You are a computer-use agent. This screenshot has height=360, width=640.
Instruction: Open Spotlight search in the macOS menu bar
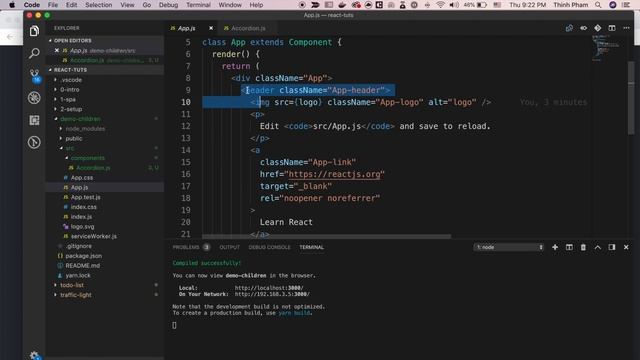[598, 5]
